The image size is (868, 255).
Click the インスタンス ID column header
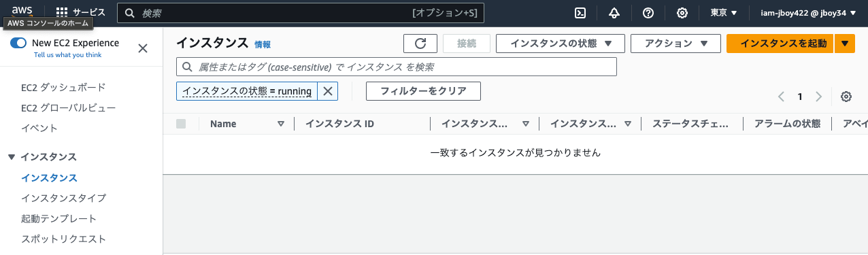pyautogui.click(x=339, y=124)
